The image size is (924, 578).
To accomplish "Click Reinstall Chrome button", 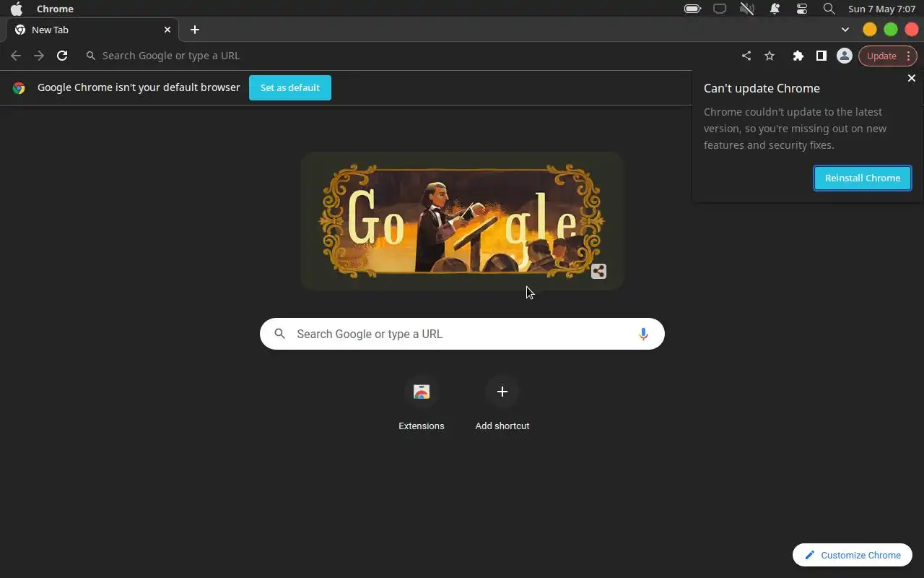I will click(x=863, y=178).
